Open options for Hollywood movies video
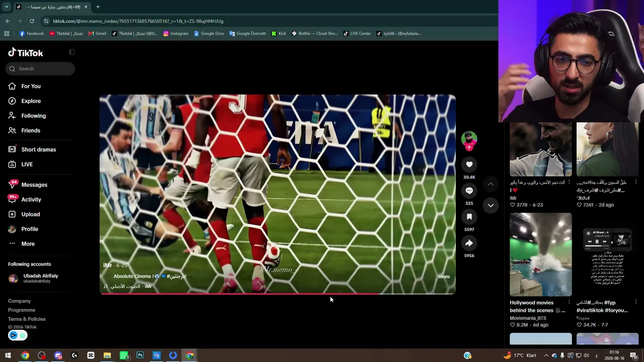The image size is (644, 362). tap(569, 302)
